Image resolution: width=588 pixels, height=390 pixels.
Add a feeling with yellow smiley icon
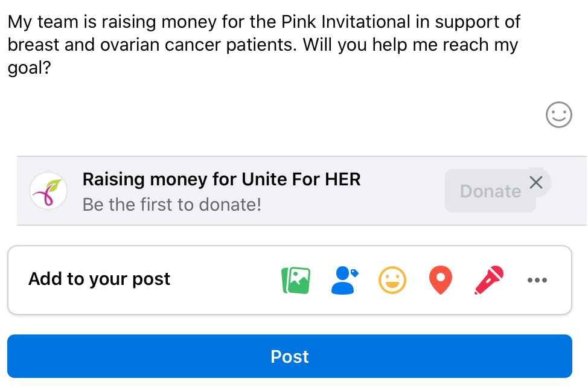[392, 280]
